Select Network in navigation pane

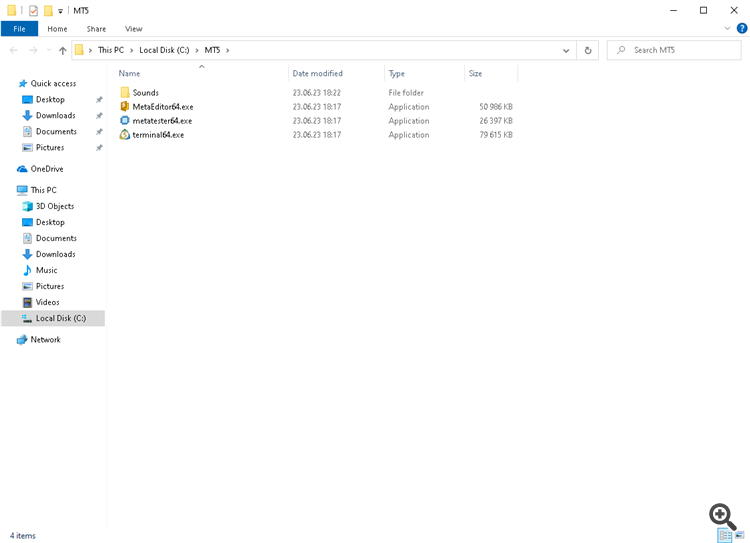[x=45, y=340]
